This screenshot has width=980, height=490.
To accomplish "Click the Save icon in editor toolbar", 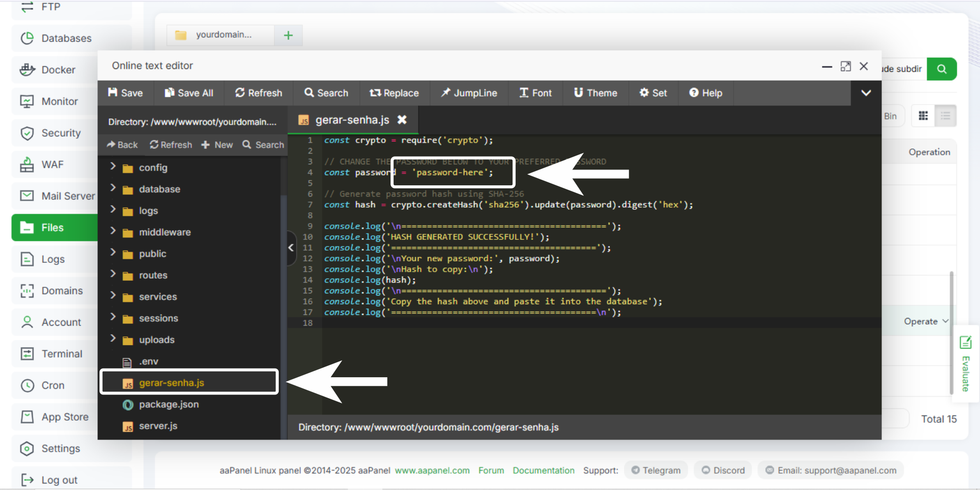I will point(113,93).
